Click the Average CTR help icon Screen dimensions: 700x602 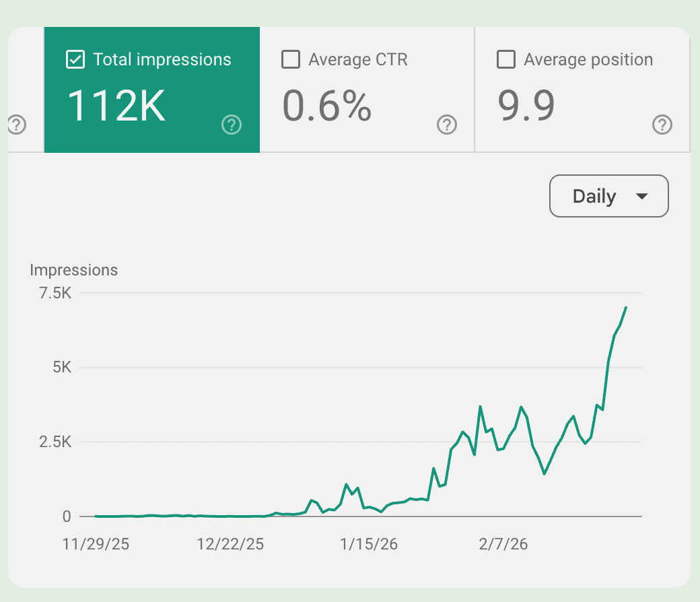[447, 125]
